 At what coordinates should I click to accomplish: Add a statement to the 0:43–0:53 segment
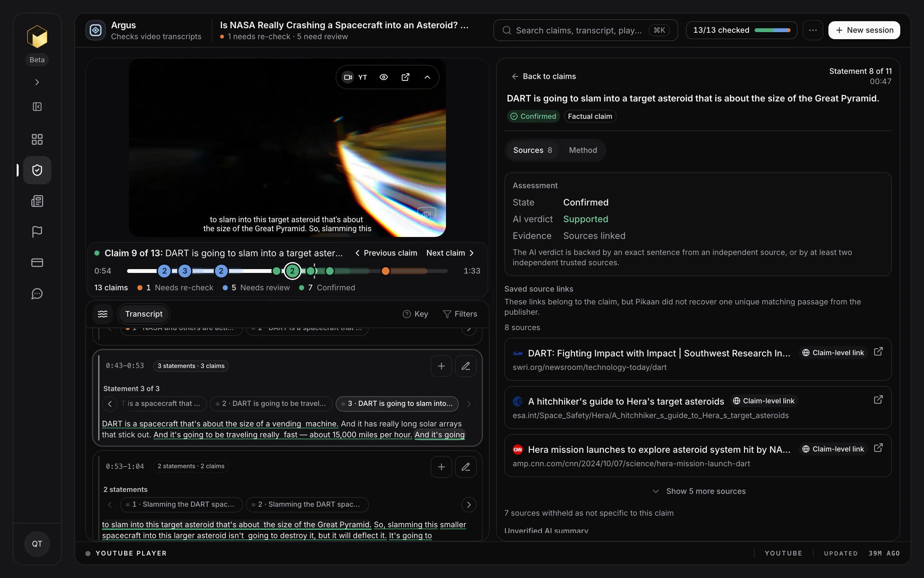click(441, 366)
